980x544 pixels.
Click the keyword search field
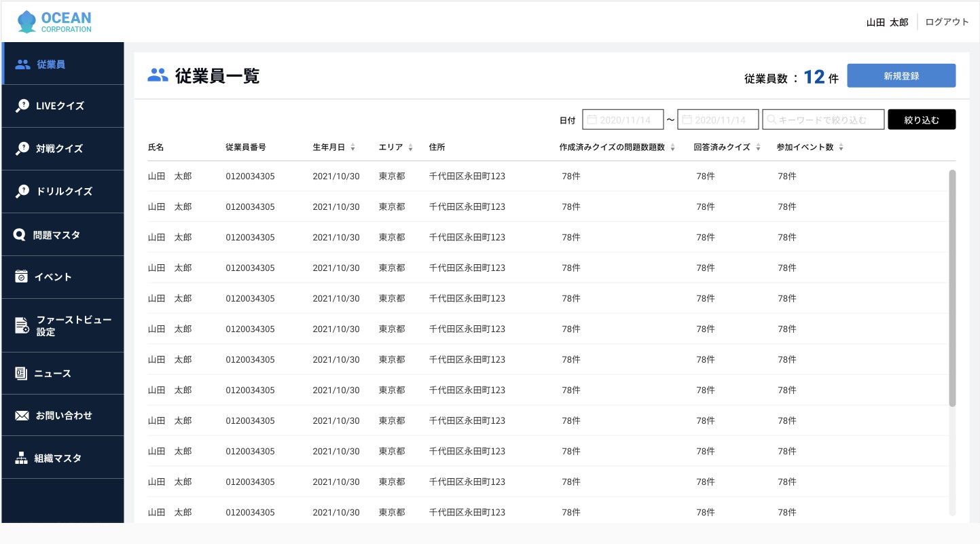(823, 120)
